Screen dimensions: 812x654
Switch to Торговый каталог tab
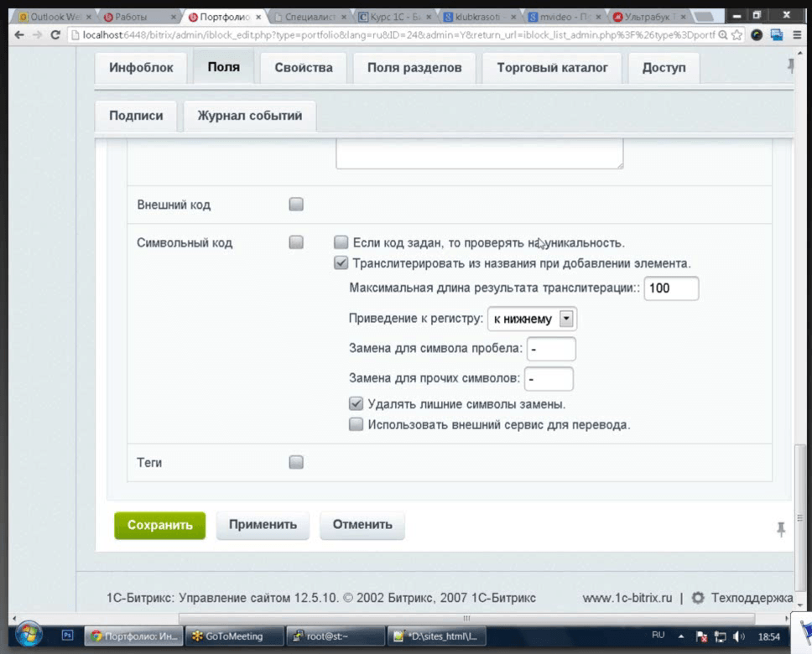coord(552,68)
